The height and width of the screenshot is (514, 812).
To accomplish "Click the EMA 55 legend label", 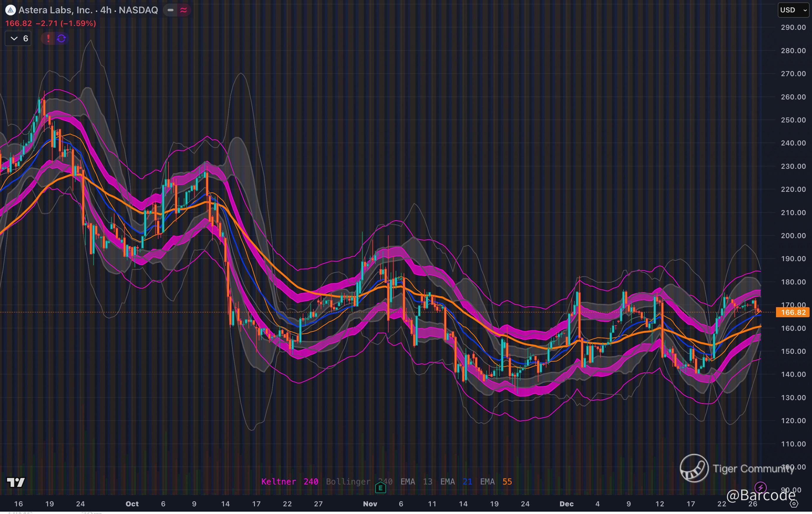I will [x=496, y=482].
